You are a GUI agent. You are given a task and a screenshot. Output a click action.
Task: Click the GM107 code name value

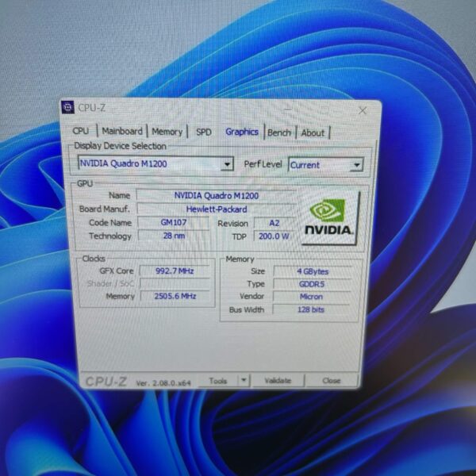tap(173, 222)
